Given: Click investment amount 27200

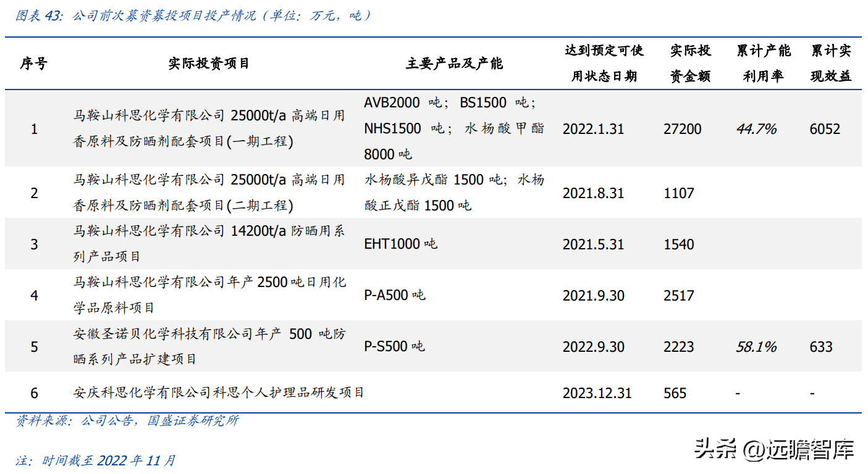Looking at the screenshot, I should point(683,129).
